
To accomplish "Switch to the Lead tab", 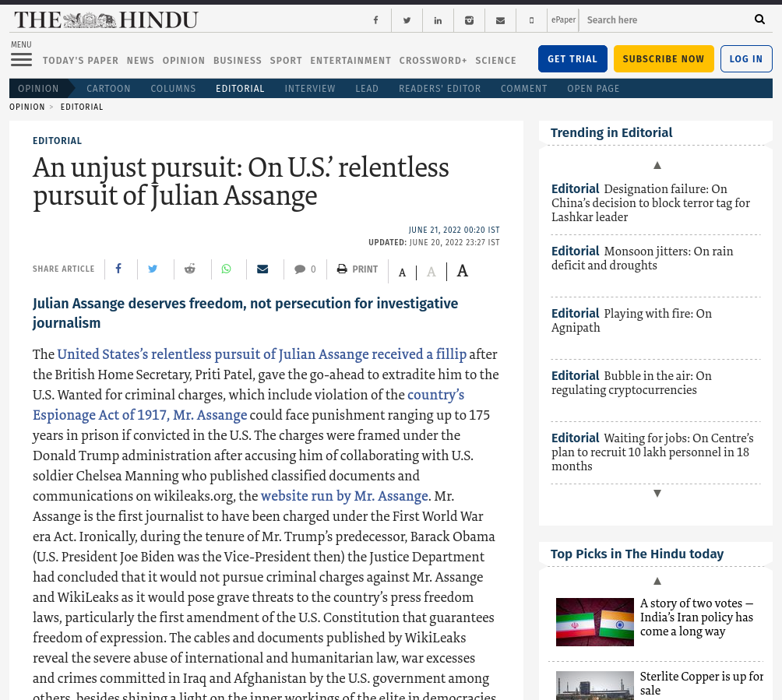I will point(367,88).
